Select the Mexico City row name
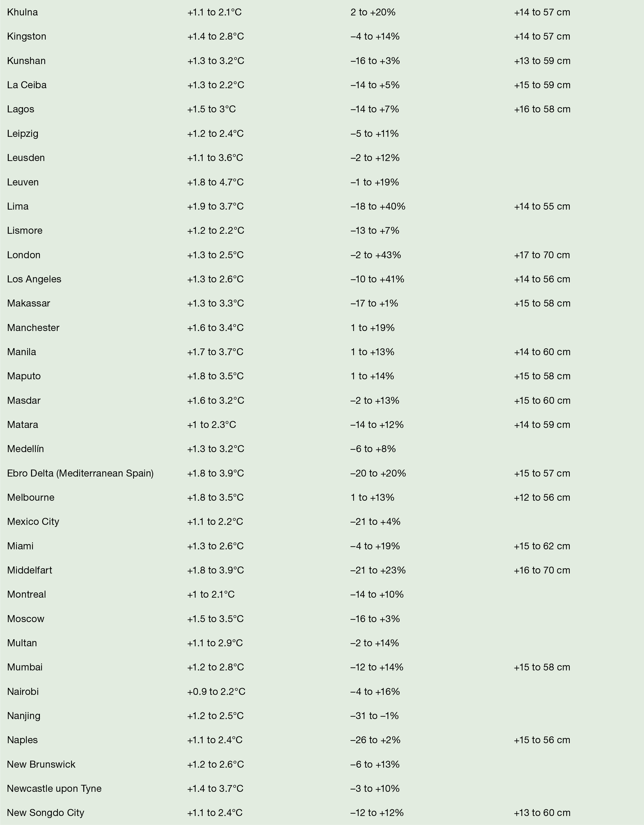The image size is (644, 825). [33, 522]
